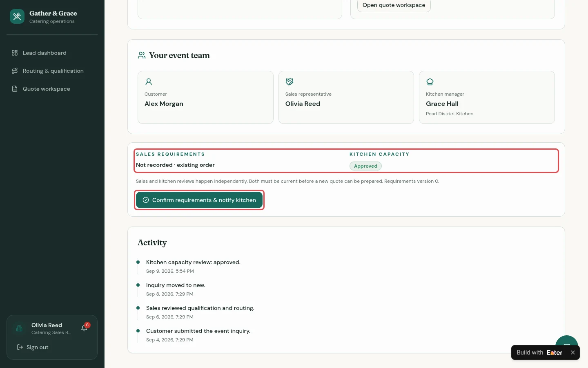The image size is (588, 368).
Task: Select the Olivia Reed sales representative card
Action: (346, 97)
